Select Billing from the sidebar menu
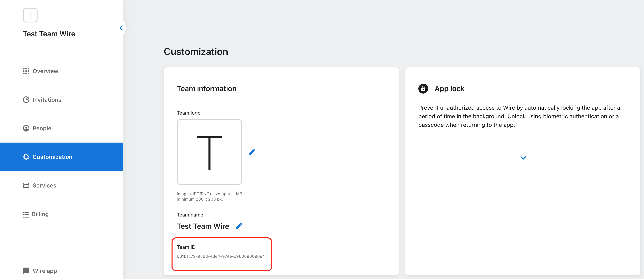Screen dimensions: 644x279 coord(40,214)
